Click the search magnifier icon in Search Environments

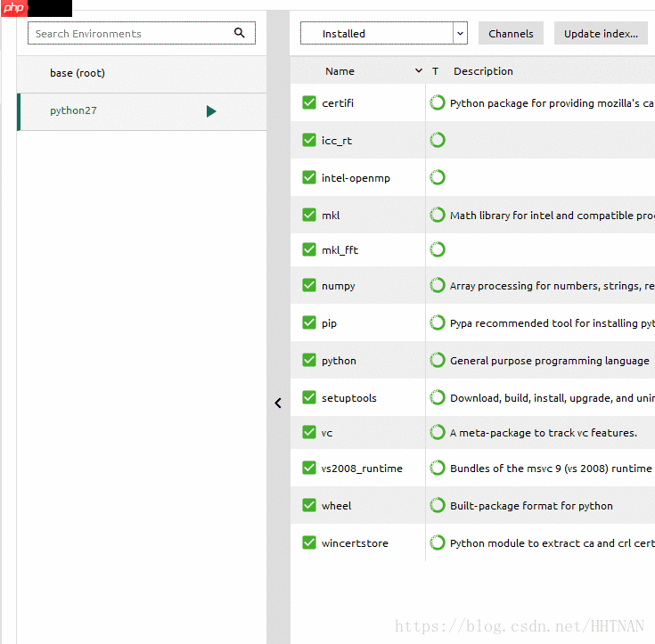[x=239, y=33]
